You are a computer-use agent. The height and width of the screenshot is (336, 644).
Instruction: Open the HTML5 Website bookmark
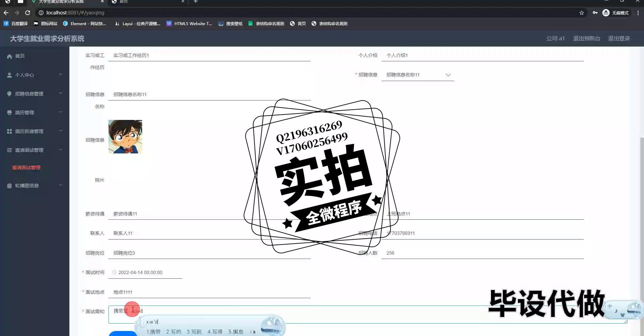point(190,23)
